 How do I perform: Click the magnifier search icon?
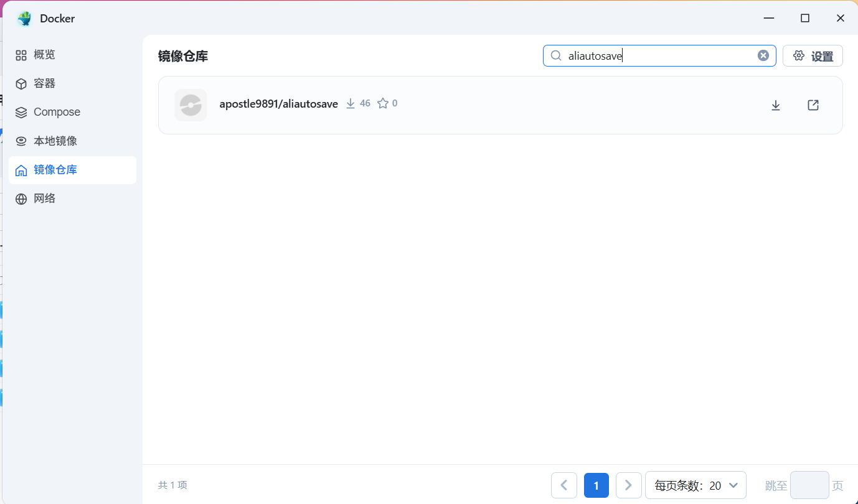556,55
